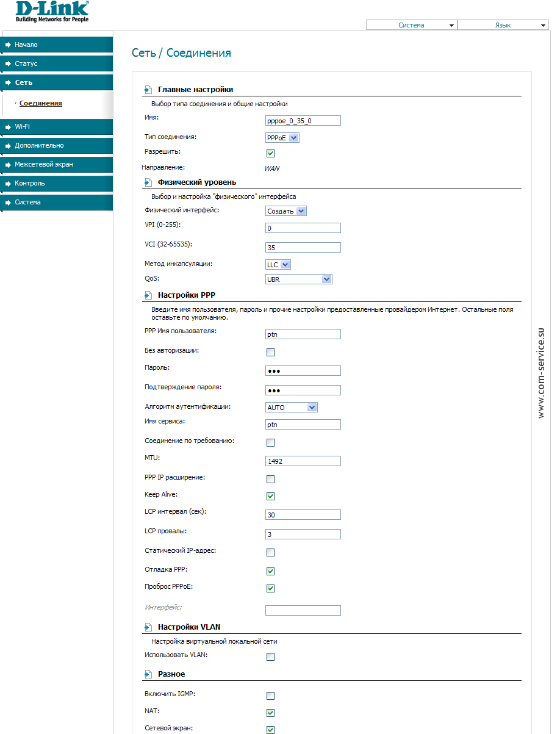Click arrow icon beside sidebar Система menu
This screenshot has height=734, width=560.
[7, 203]
